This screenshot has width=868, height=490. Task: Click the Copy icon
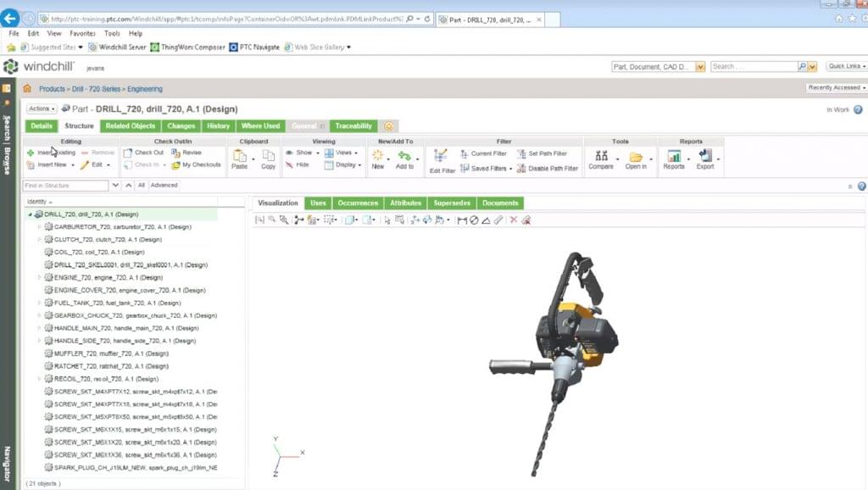coord(269,156)
